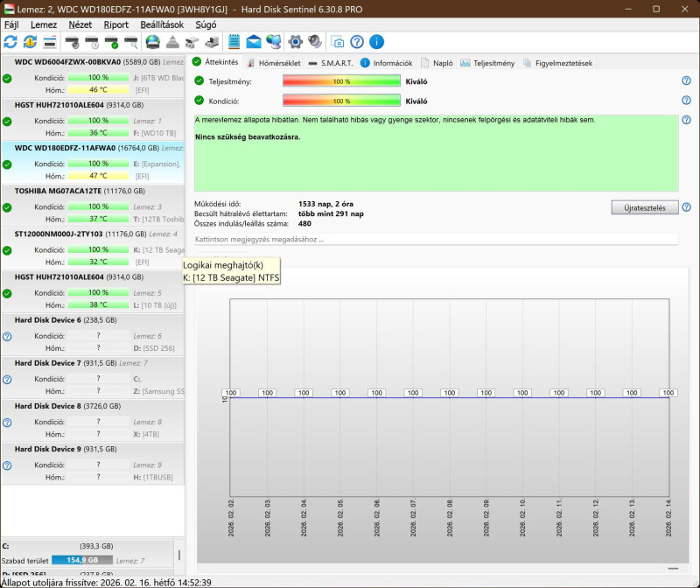Open configuration via the gear icon
The image size is (700, 588).
point(295,42)
